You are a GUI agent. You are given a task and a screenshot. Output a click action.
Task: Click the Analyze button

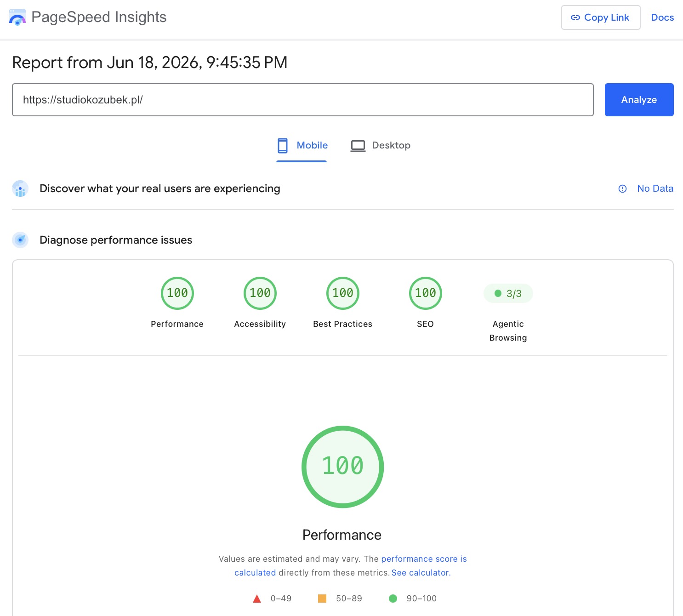click(x=639, y=100)
